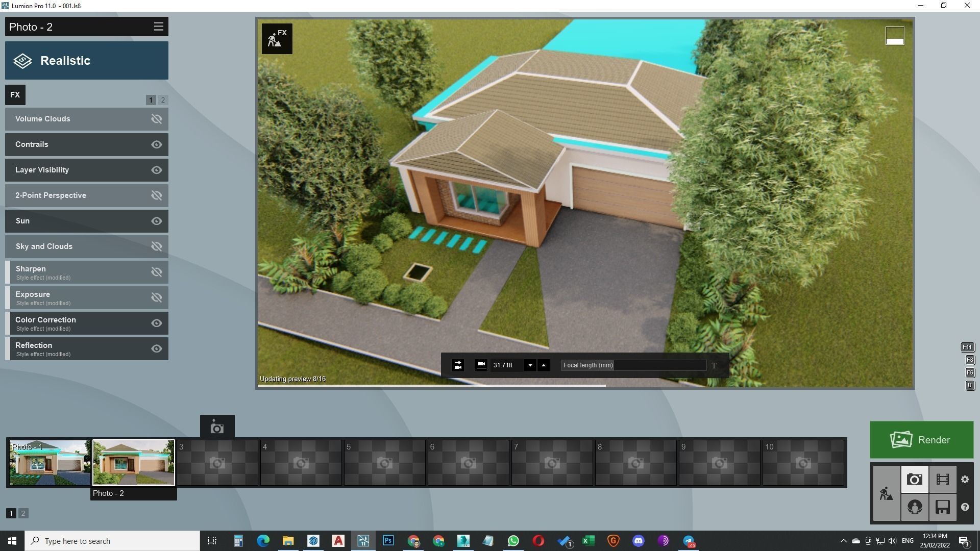This screenshot has height=551, width=980.
Task: Open the Save/Load files icon
Action: [x=942, y=507]
